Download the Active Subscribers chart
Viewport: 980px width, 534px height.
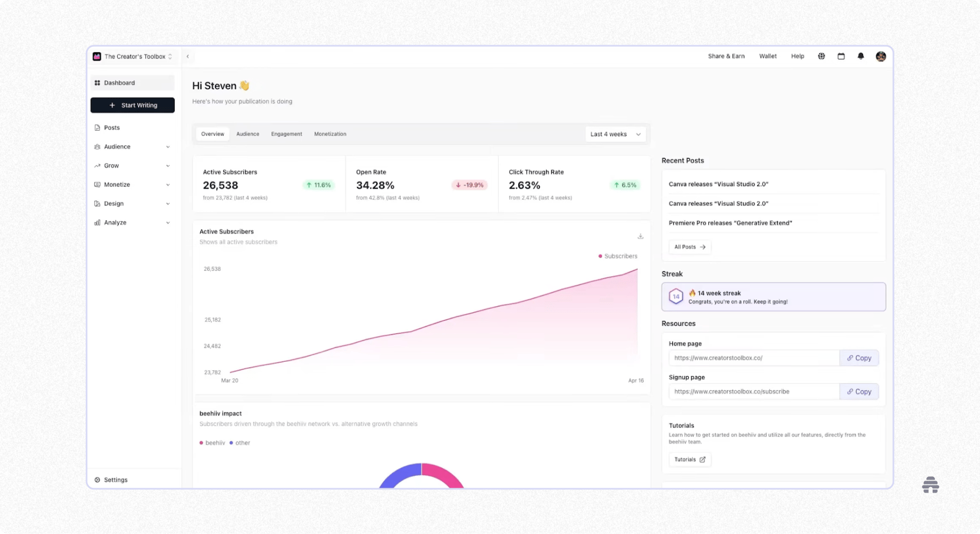coord(640,236)
